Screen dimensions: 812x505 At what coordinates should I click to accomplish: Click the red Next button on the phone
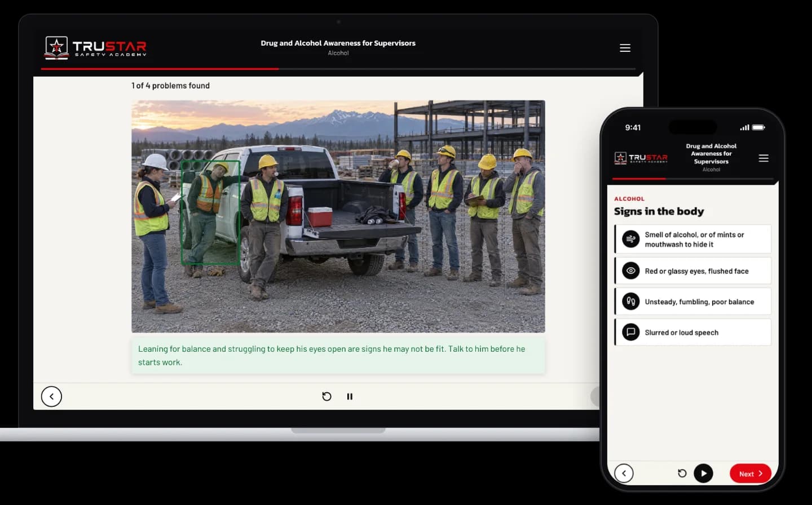tap(750, 473)
